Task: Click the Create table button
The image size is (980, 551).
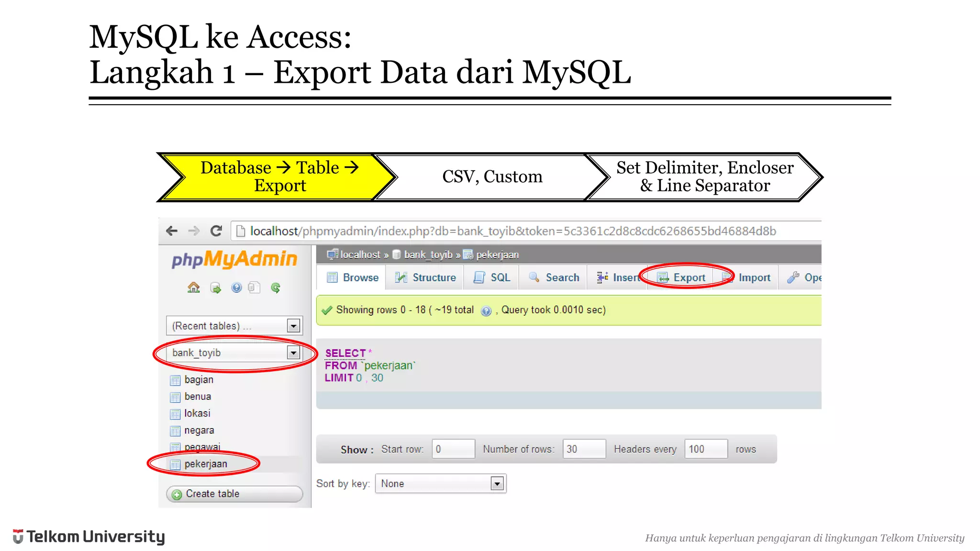Action: tap(234, 494)
